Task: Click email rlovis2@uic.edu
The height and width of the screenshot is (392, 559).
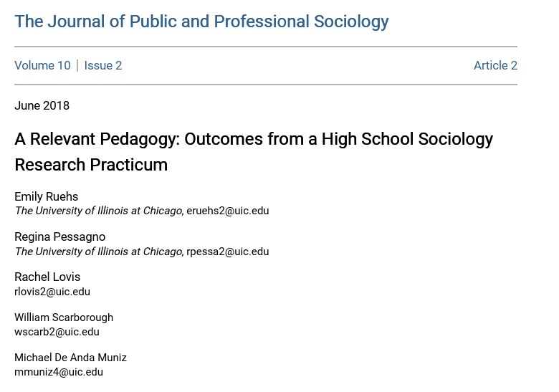Action: 52,292
